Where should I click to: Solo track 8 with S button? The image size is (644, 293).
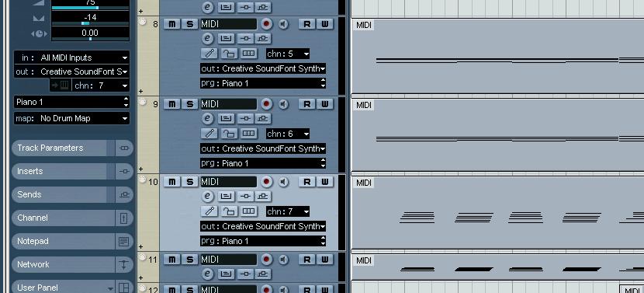click(189, 24)
